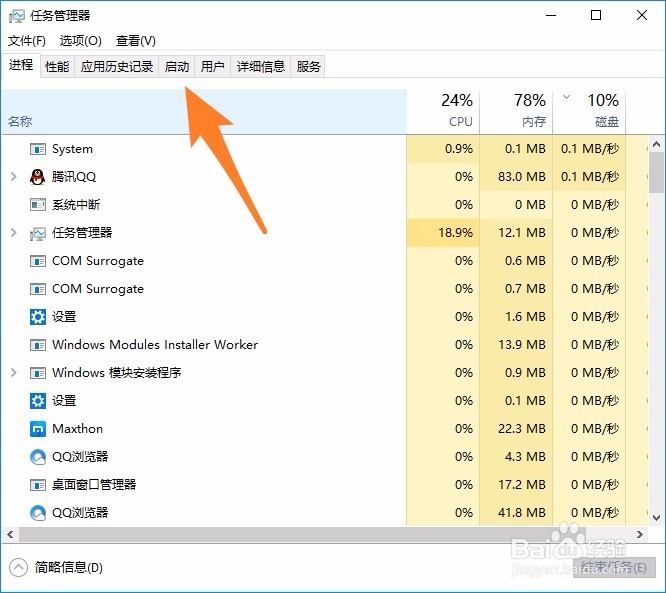Select the Windows Modules Installer Worker row text
Screen dimensions: 666x593
click(x=155, y=345)
